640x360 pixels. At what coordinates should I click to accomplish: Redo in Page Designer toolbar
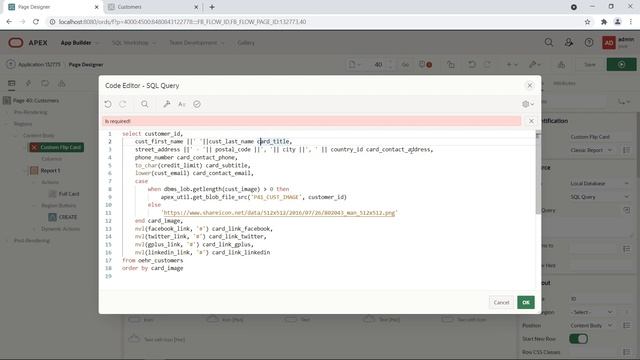(487, 64)
